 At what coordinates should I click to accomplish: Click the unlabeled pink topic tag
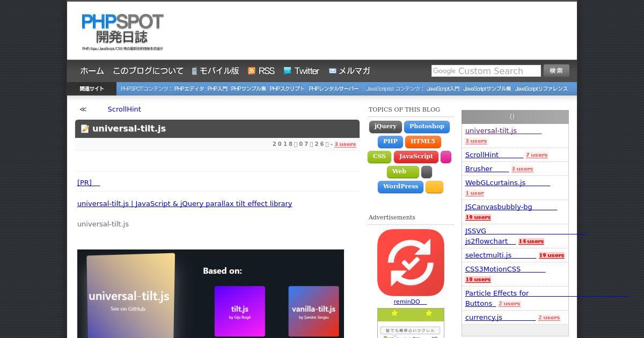pyautogui.click(x=446, y=157)
